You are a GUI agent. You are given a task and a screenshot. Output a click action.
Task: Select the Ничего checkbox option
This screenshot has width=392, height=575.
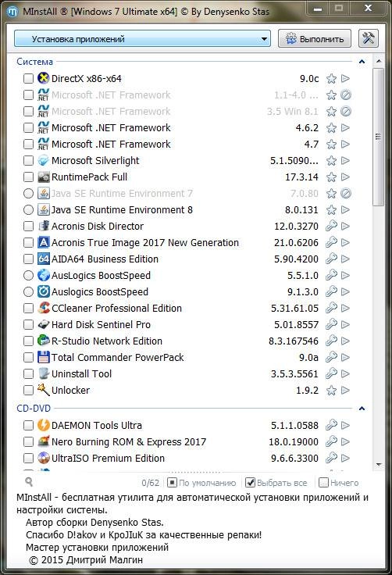click(x=323, y=483)
